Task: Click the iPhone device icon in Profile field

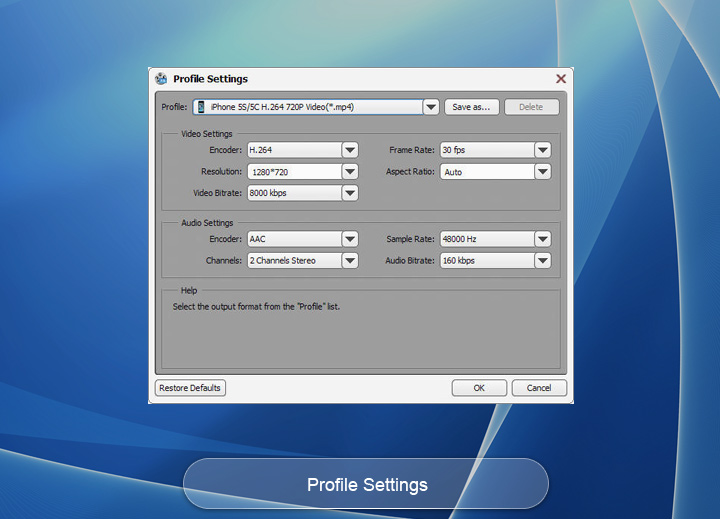Action: pyautogui.click(x=201, y=107)
